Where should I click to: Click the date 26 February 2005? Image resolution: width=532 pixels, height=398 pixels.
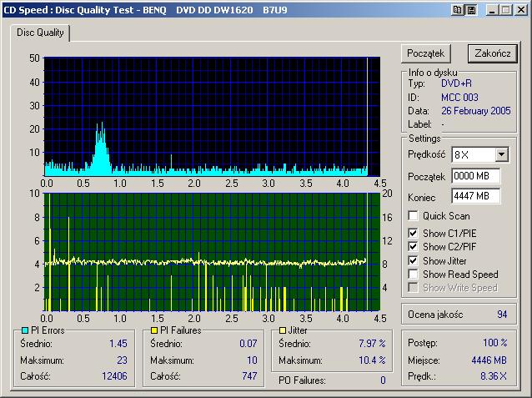pos(475,111)
